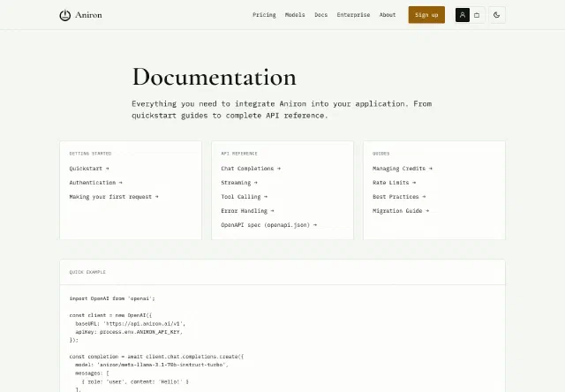
Task: Open OpenAPI spec (openapi.json) link
Action: click(x=268, y=224)
